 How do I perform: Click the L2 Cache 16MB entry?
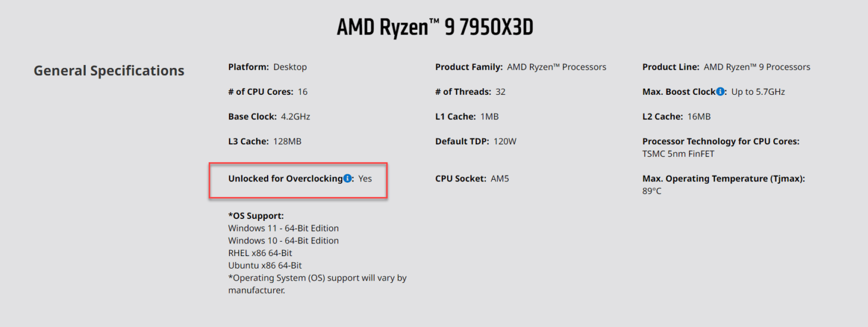coord(677,116)
